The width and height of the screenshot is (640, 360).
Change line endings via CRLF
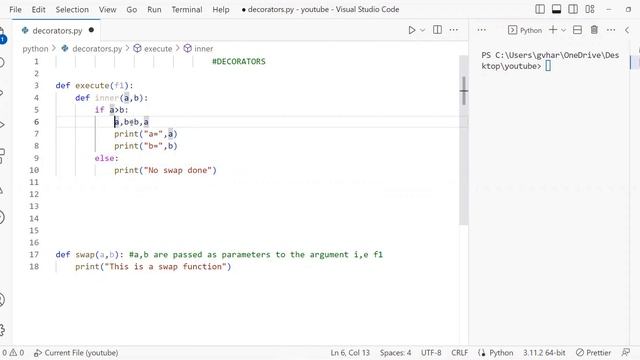point(460,353)
